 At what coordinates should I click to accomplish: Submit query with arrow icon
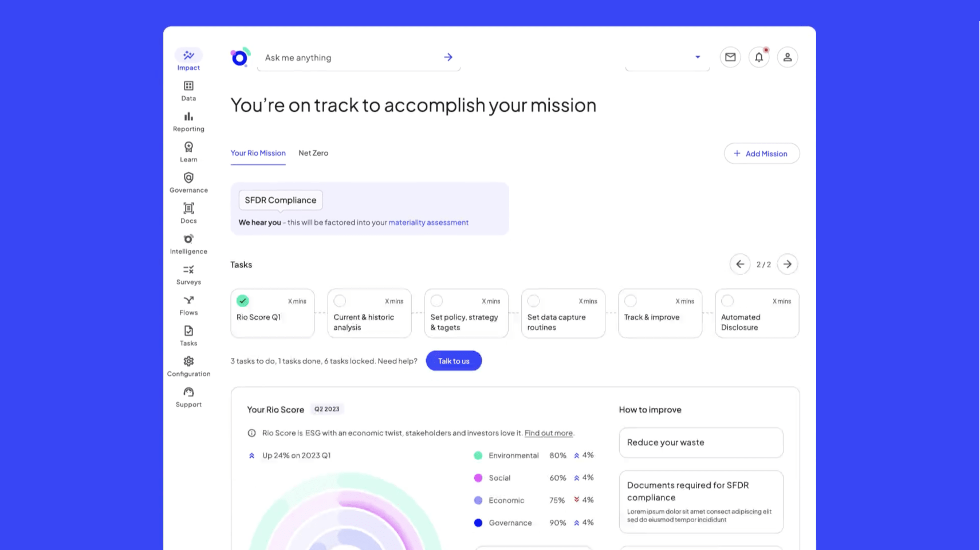pyautogui.click(x=448, y=57)
